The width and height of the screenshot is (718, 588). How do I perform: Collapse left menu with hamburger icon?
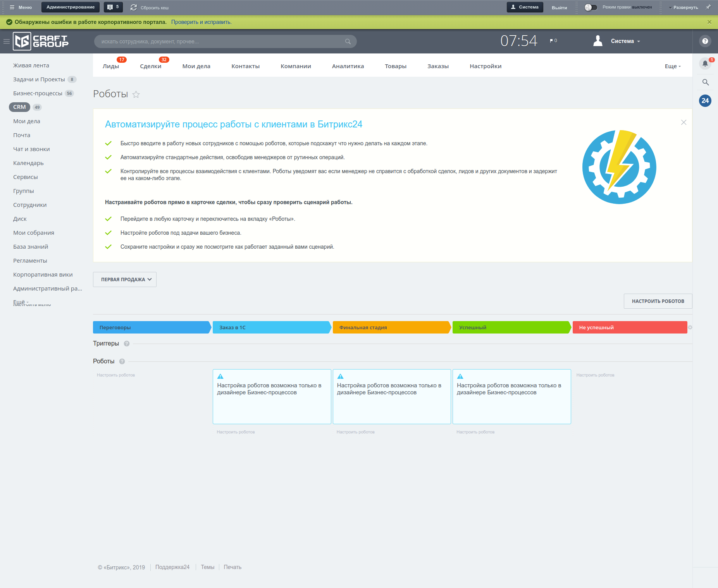tap(7, 41)
